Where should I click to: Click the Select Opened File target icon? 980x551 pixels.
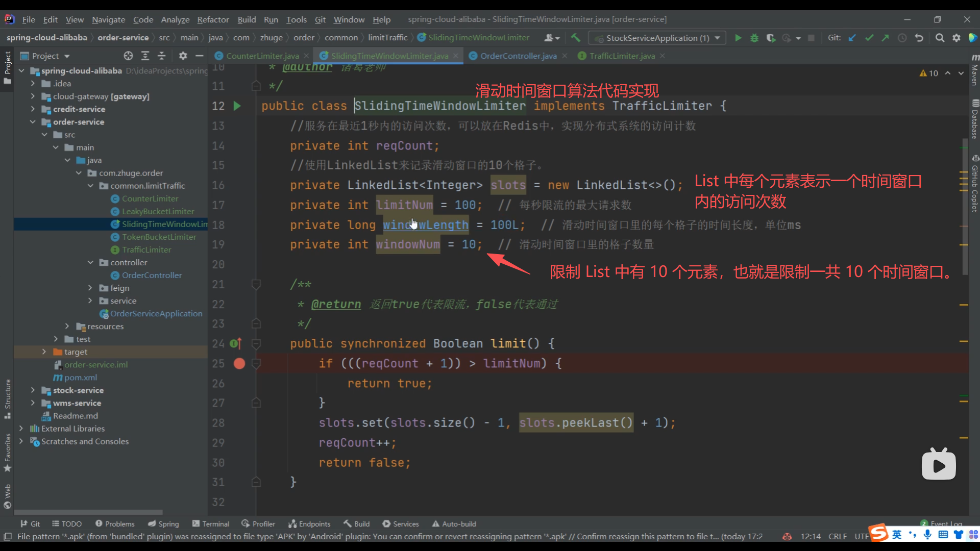(128, 56)
